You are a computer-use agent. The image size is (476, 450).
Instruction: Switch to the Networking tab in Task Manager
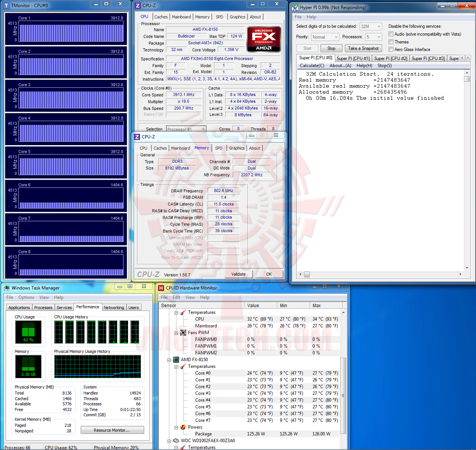(114, 307)
